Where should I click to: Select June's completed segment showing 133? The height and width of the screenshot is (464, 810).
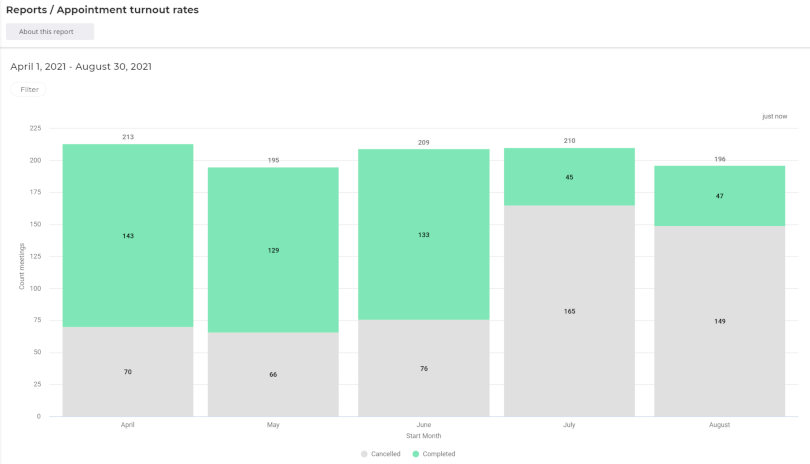coord(424,235)
